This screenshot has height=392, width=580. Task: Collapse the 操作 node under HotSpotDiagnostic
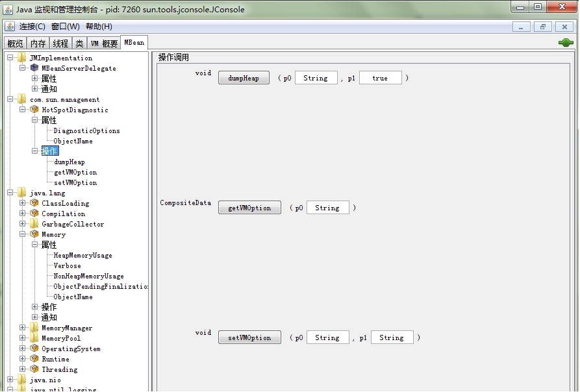[35, 151]
